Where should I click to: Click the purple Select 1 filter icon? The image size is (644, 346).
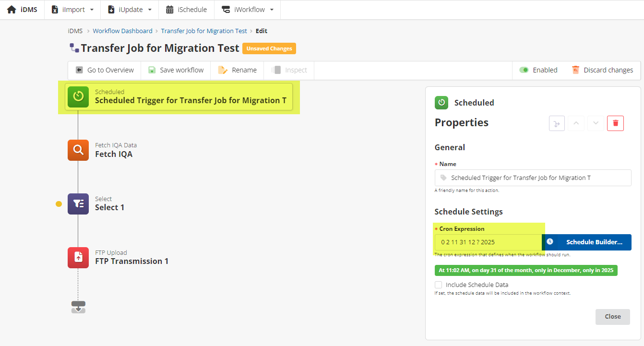pyautogui.click(x=78, y=204)
